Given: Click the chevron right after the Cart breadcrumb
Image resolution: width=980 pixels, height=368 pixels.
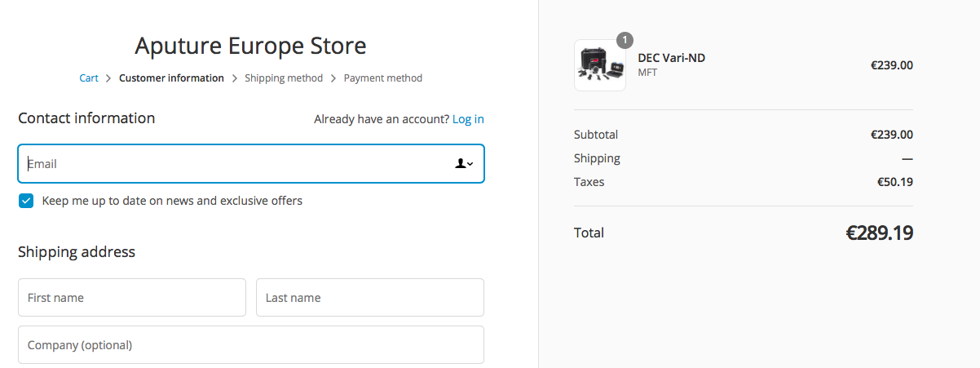Looking at the screenshot, I should [108, 78].
